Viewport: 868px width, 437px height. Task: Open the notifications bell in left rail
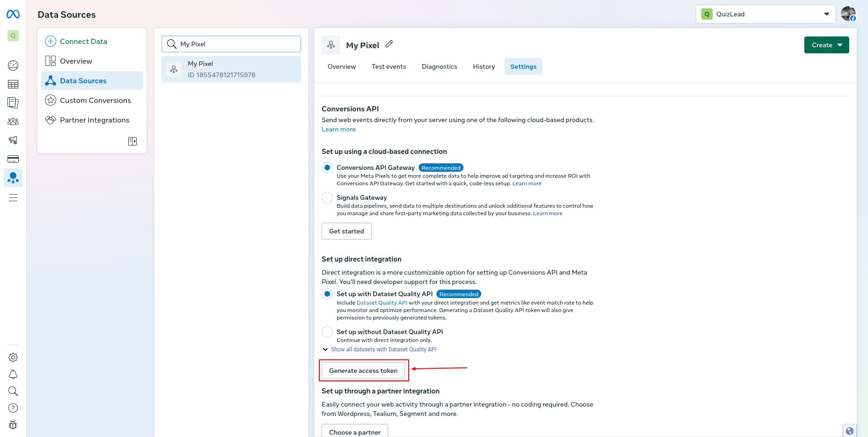13,374
